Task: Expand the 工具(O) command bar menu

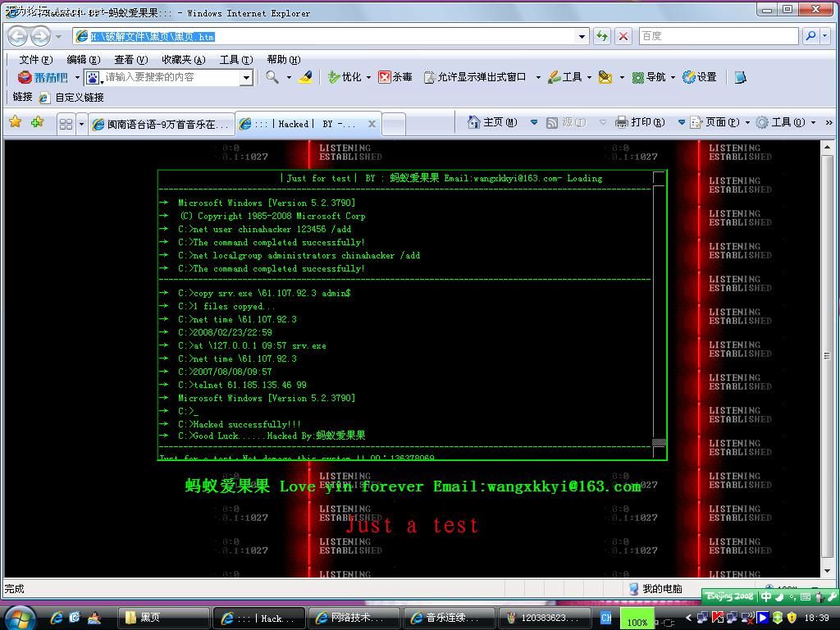Action: pyautogui.click(x=786, y=123)
